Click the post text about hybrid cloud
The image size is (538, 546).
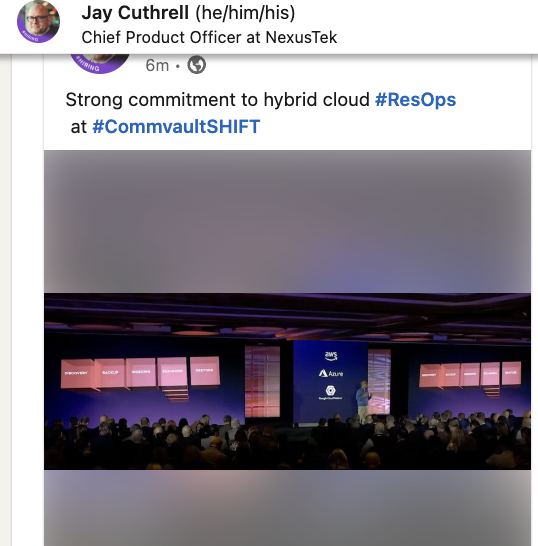[217, 100]
